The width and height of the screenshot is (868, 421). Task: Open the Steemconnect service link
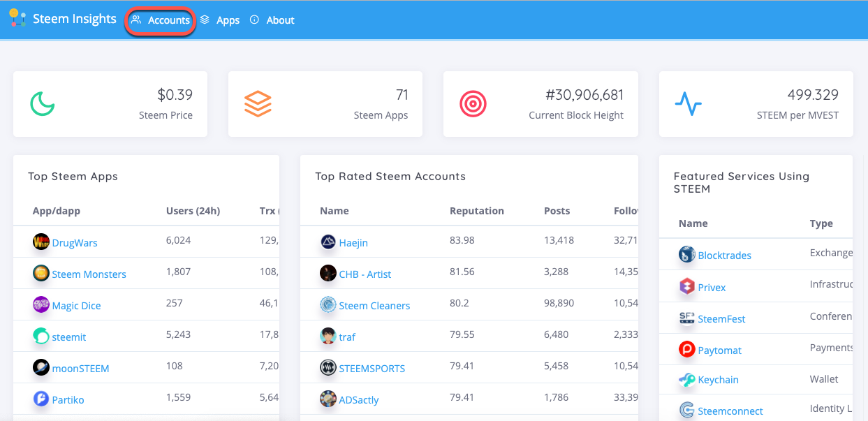coord(730,411)
